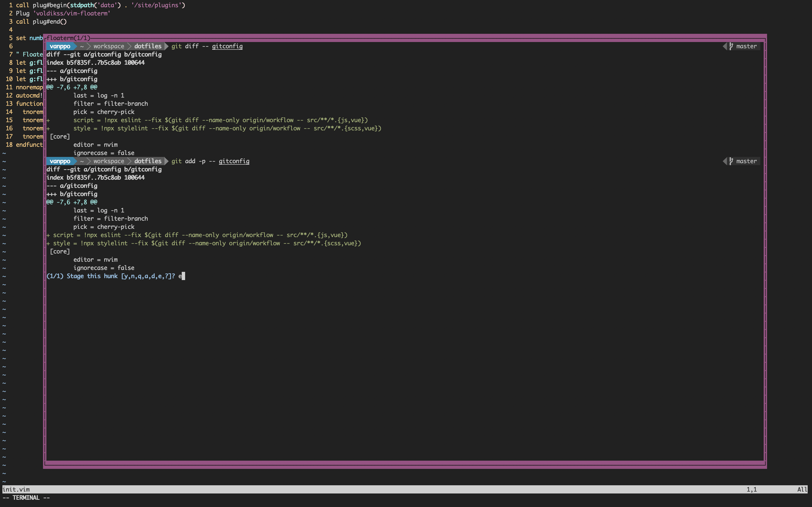Open the underlined gitconfig link in the diff command
Viewport: 812px width, 507px height.
click(227, 46)
